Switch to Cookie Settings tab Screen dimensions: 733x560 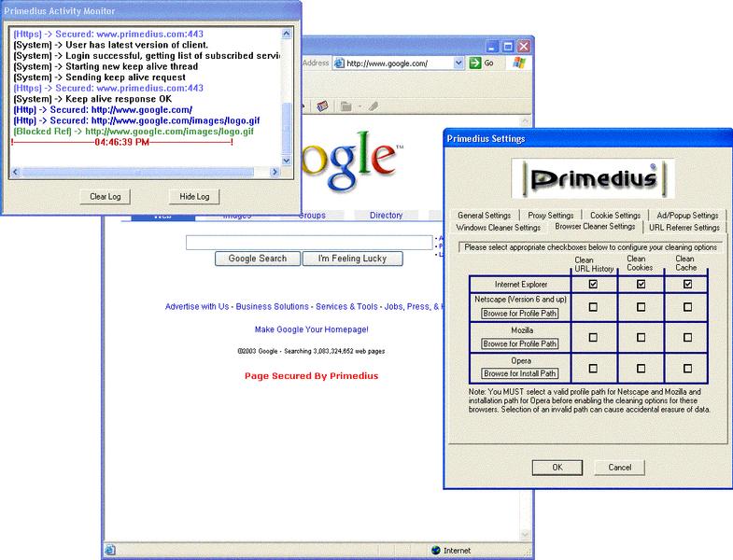pyautogui.click(x=615, y=216)
